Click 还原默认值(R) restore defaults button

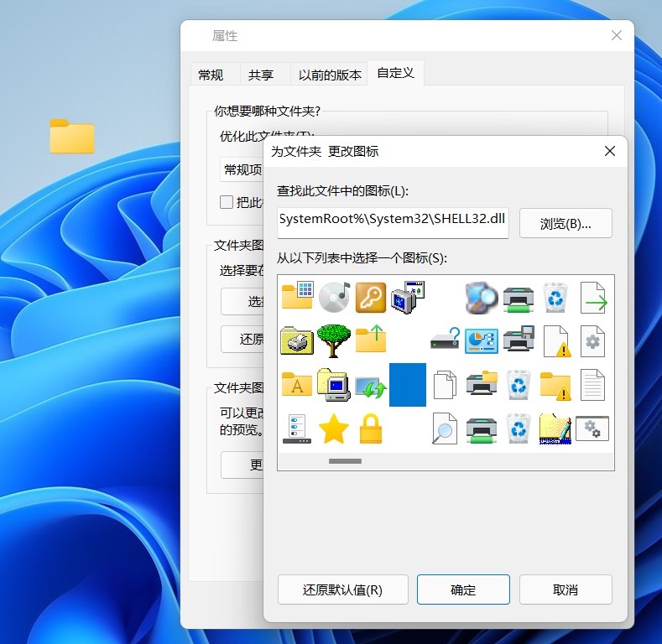click(342, 589)
